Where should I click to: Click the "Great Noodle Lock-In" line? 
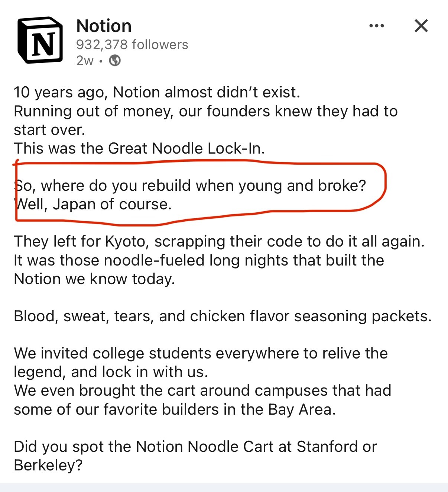click(x=139, y=148)
